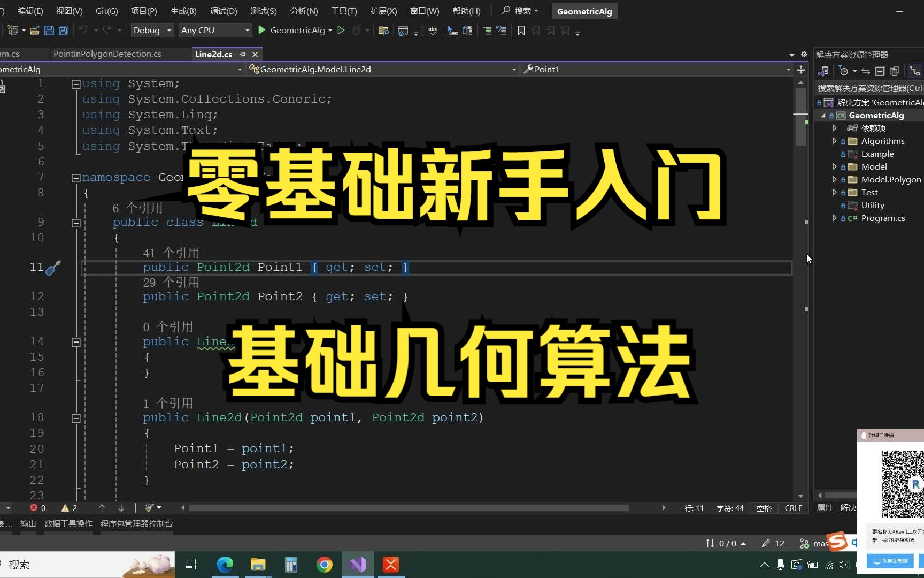
Task: Open GeometricAlg startup project dropdown arrow
Action: click(x=330, y=31)
